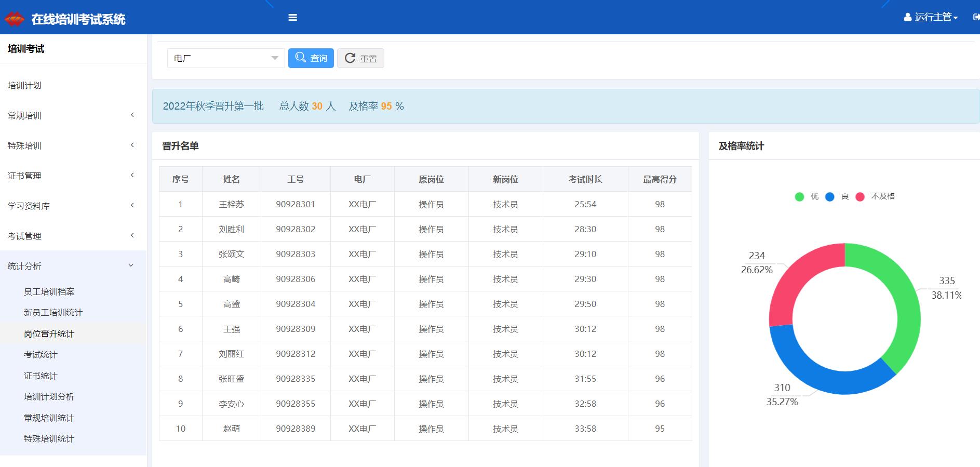Select the name cell 高盛
The width and height of the screenshot is (980, 467).
(231, 304)
